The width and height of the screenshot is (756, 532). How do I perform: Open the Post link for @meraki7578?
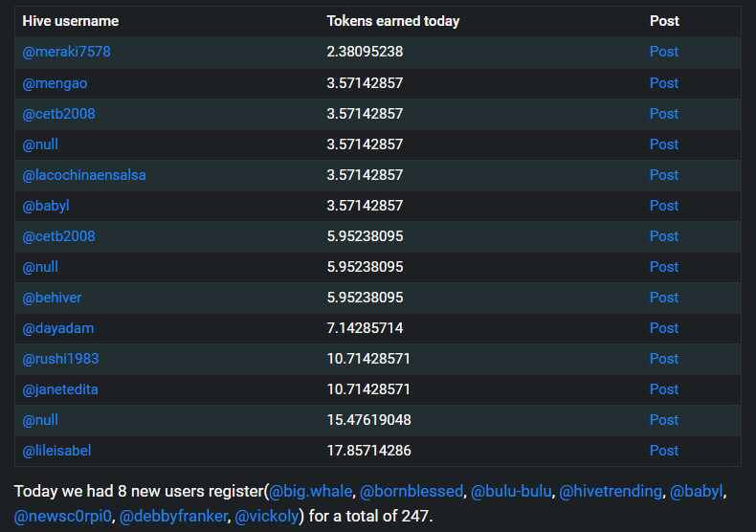click(x=664, y=52)
